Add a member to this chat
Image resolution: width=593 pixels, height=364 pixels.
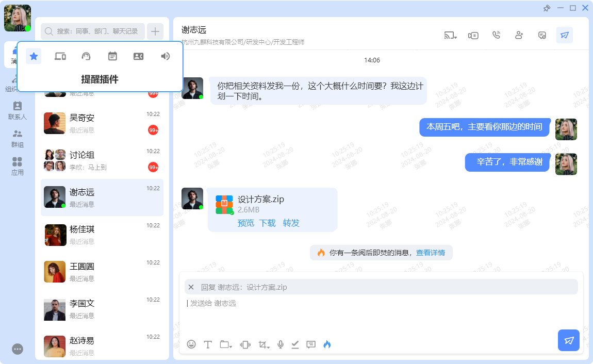(519, 35)
